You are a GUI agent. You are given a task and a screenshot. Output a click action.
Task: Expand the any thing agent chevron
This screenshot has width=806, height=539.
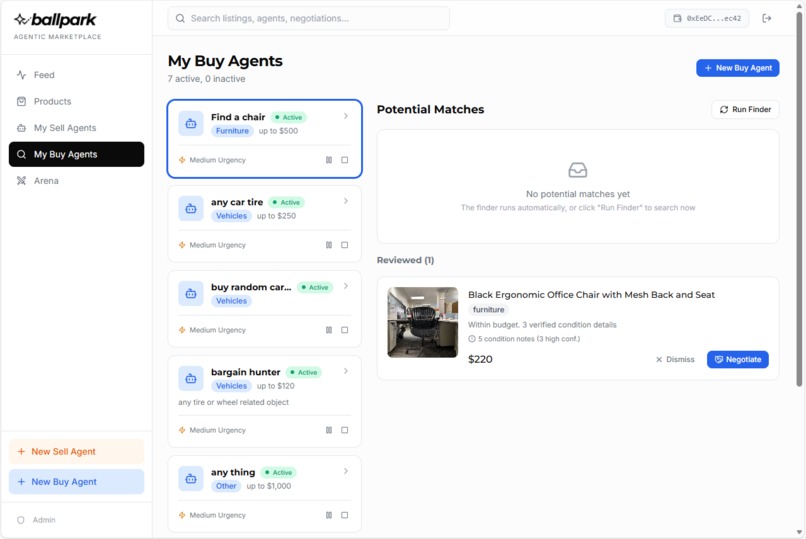coord(346,471)
